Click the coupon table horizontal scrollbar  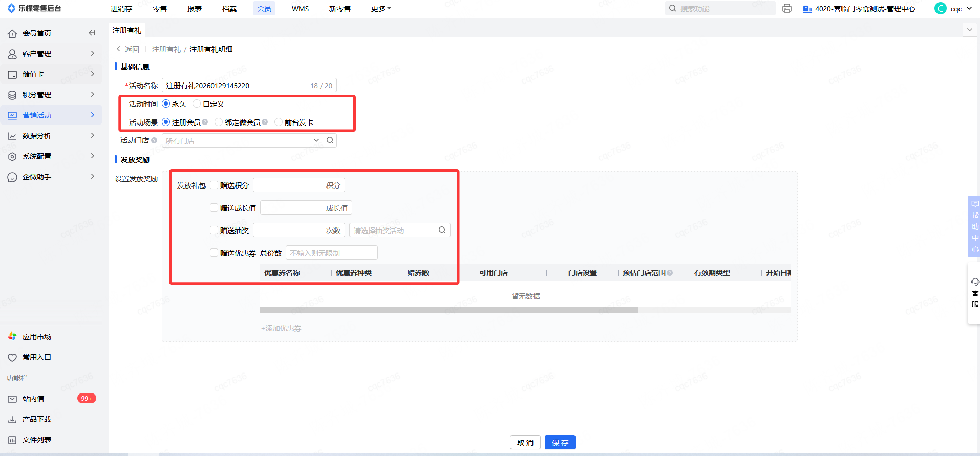pos(449,310)
